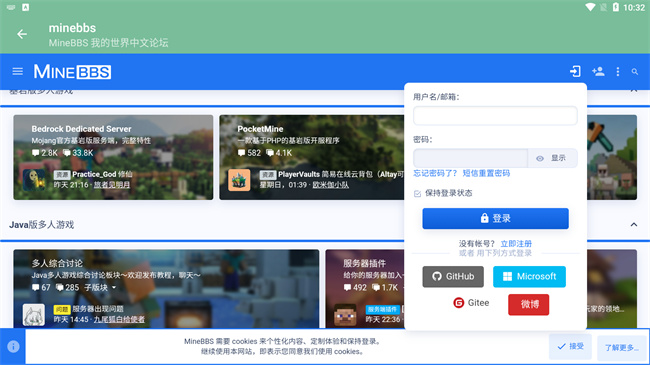Click the login icon in header

tap(575, 71)
